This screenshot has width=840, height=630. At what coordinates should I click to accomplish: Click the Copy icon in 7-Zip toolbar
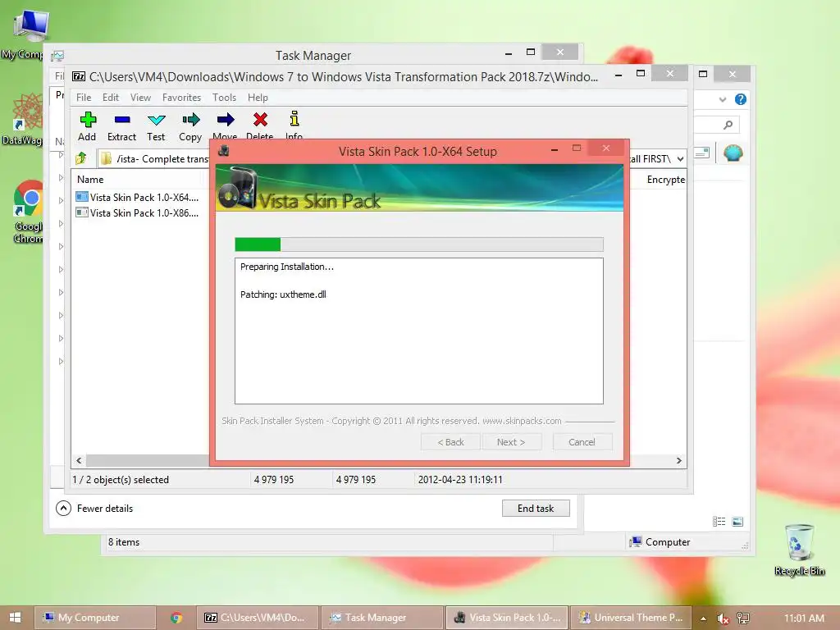[x=190, y=120]
